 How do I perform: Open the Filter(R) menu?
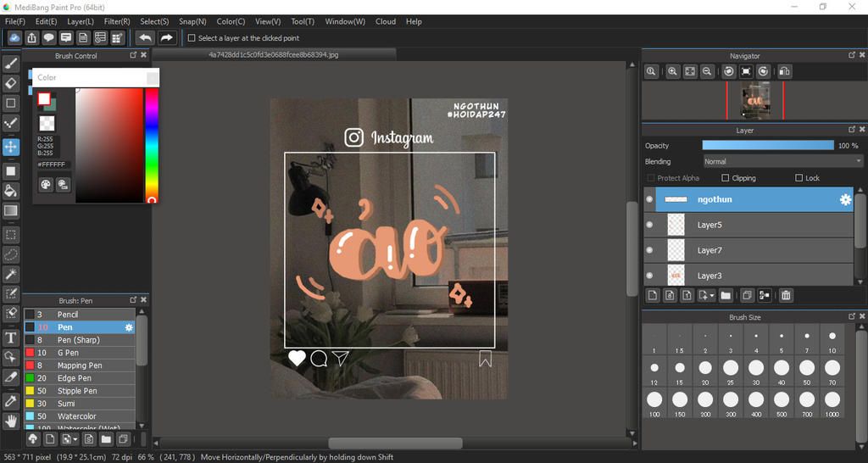point(117,21)
